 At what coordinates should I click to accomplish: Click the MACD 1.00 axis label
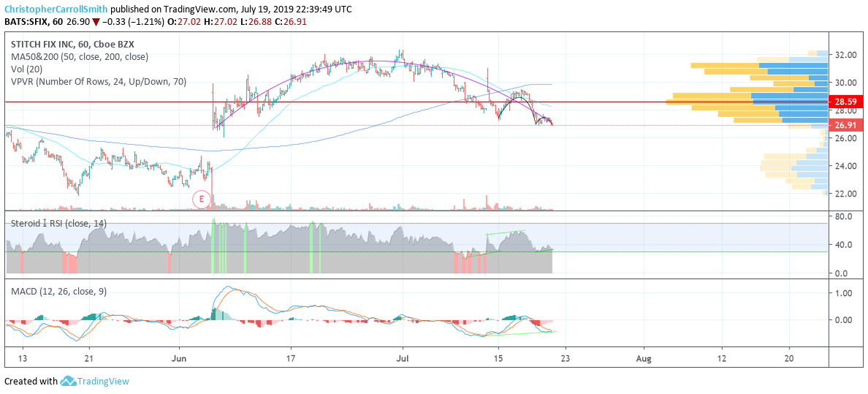click(845, 293)
